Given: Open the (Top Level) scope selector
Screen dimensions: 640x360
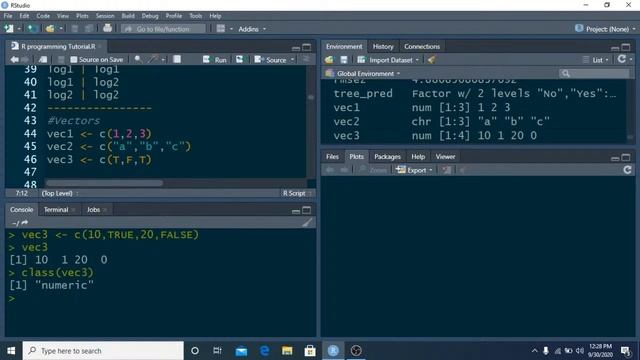Looking at the screenshot, I should click(60, 193).
